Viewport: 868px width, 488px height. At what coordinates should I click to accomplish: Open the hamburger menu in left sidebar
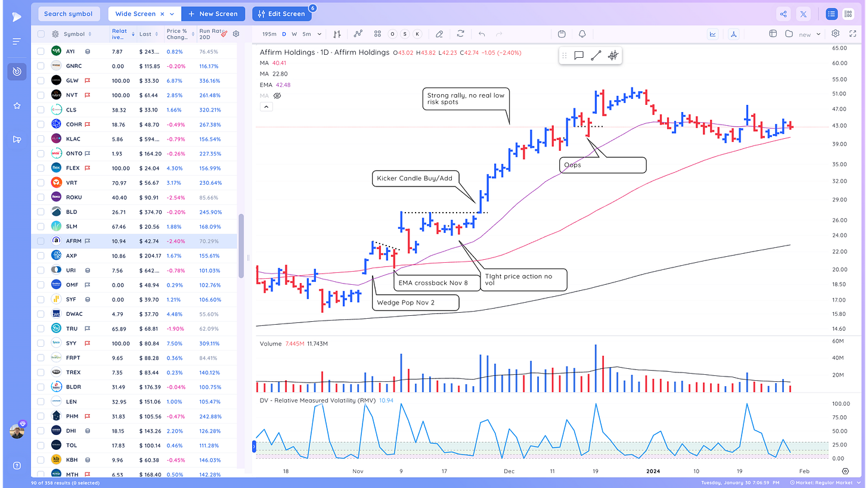(17, 41)
